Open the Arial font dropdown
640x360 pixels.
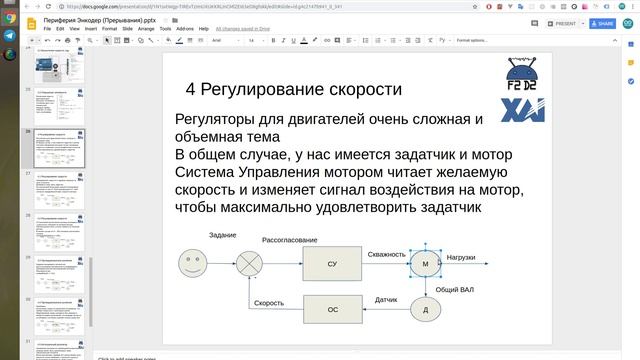click(x=225, y=40)
